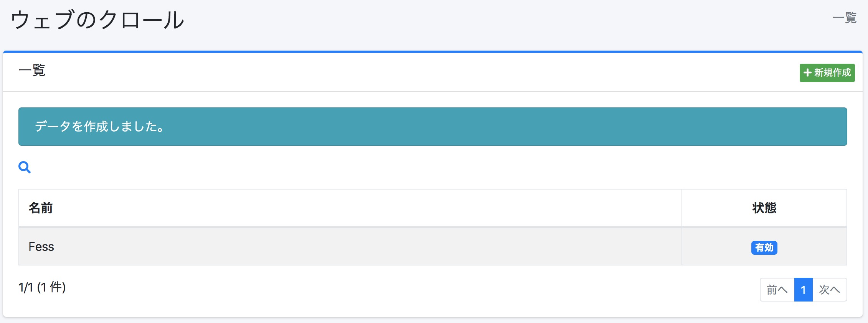The image size is (868, 323).
Task: Click the blue 有効 status badge
Action: pyautogui.click(x=764, y=247)
